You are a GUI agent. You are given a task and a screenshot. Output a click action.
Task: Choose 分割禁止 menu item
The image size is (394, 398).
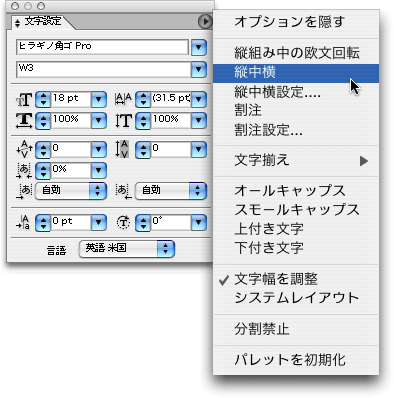click(x=296, y=329)
